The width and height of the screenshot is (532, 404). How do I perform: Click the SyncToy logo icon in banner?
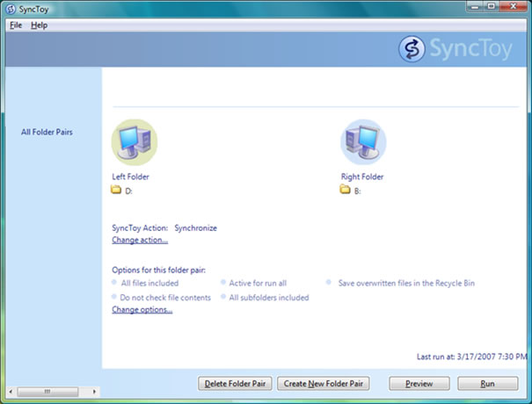click(x=412, y=49)
